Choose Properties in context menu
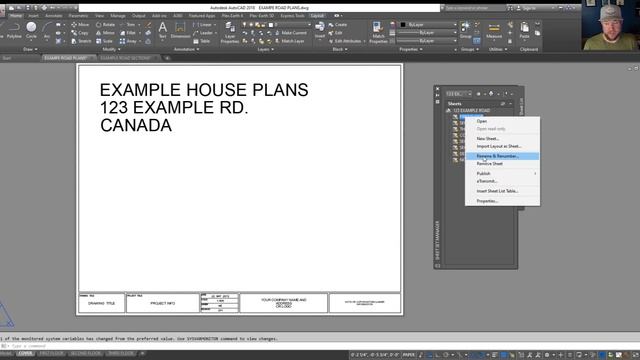640x360 pixels. pyautogui.click(x=502, y=201)
